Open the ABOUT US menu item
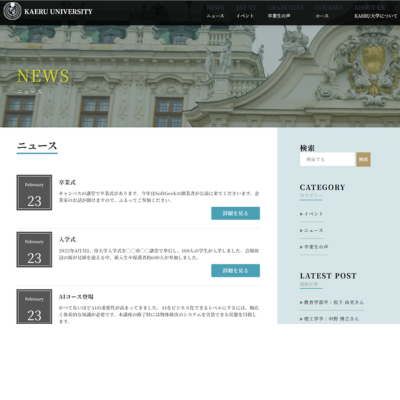Viewport: 400px width, 400px height. pyautogui.click(x=376, y=12)
